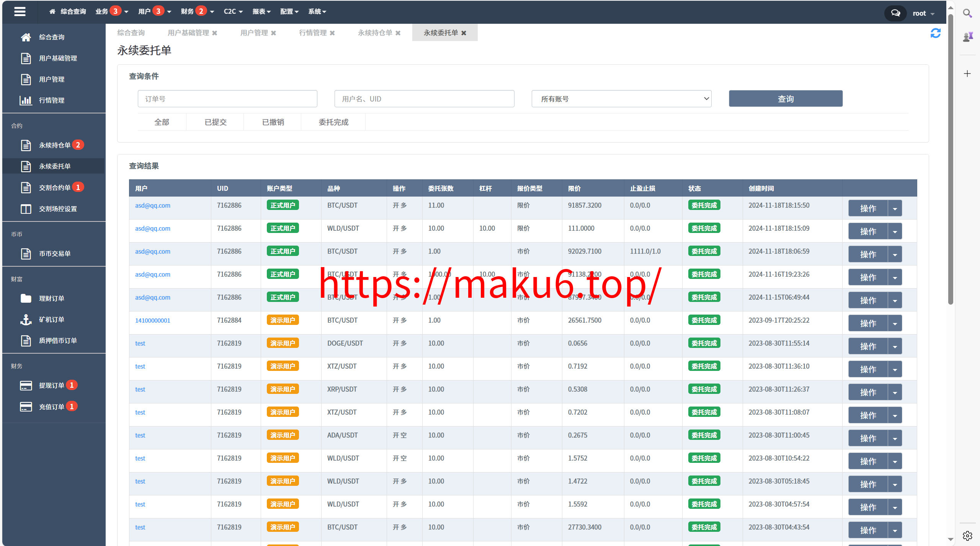The height and width of the screenshot is (546, 980).
Task: Expand 操作 arrow for the 91857.3200 order
Action: click(895, 208)
